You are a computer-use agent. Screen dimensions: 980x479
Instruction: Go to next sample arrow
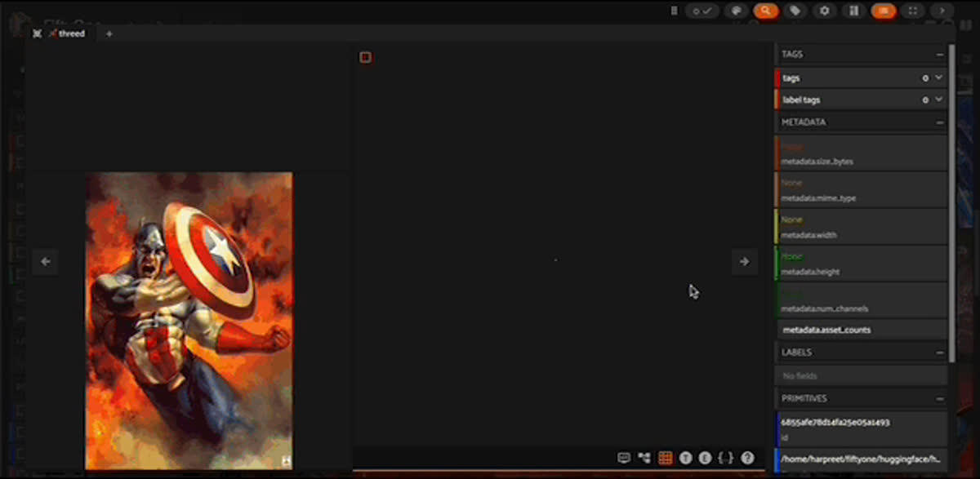pyautogui.click(x=744, y=262)
